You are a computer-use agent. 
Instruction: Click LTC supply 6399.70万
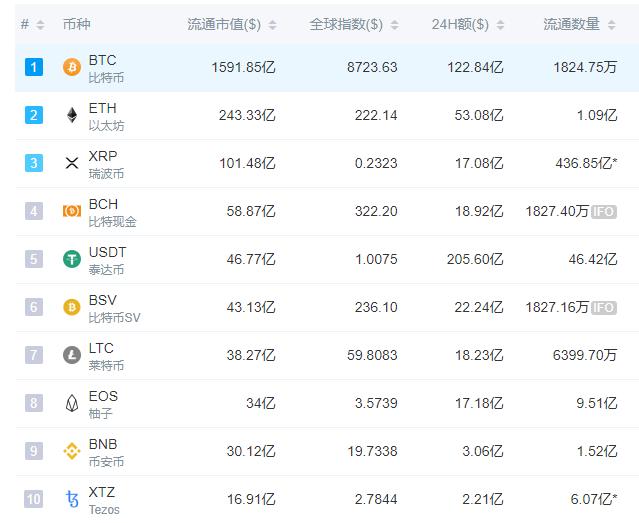[585, 355]
